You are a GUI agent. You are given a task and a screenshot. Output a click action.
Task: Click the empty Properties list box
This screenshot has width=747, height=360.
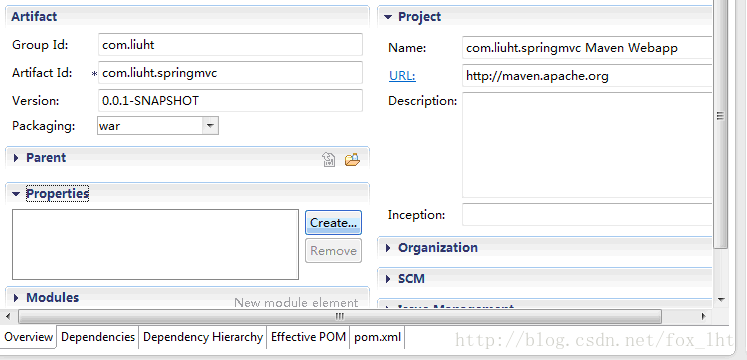click(155, 244)
